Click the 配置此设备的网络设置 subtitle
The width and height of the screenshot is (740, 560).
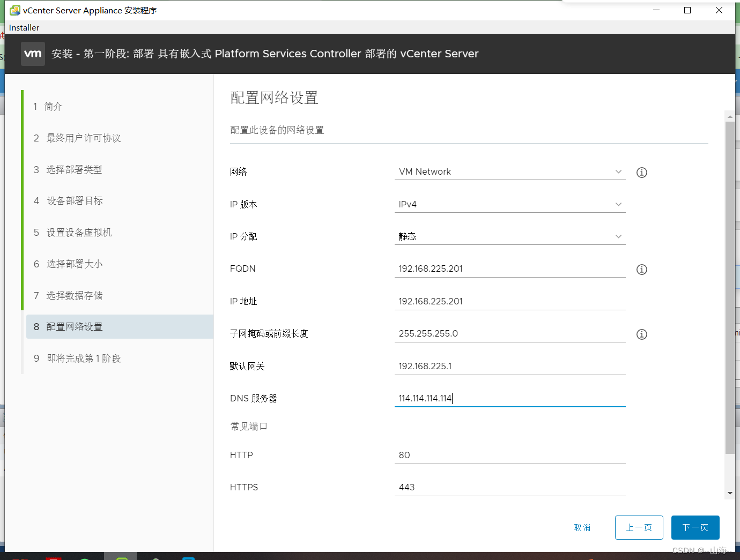tap(277, 130)
